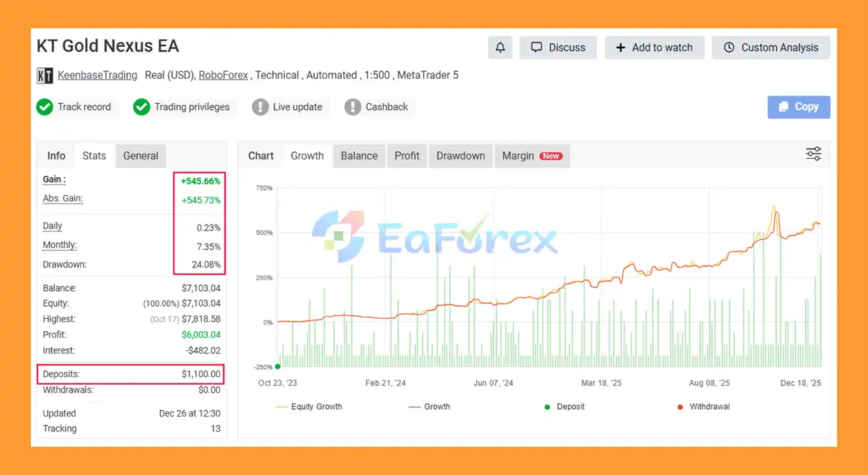Viewport: 868px width, 475px height.
Task: Open the RoboForex broker link
Action: pos(223,75)
